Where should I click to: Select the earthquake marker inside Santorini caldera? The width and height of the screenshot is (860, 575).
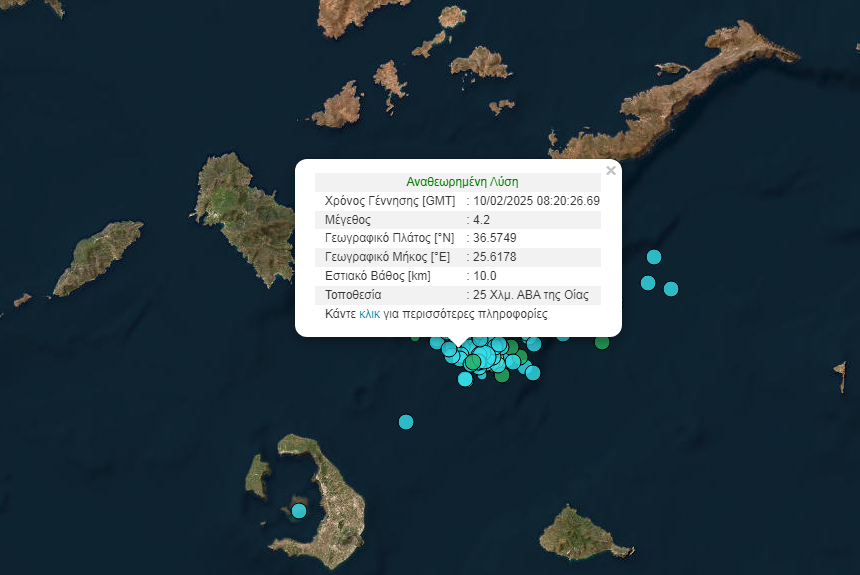coord(299,511)
